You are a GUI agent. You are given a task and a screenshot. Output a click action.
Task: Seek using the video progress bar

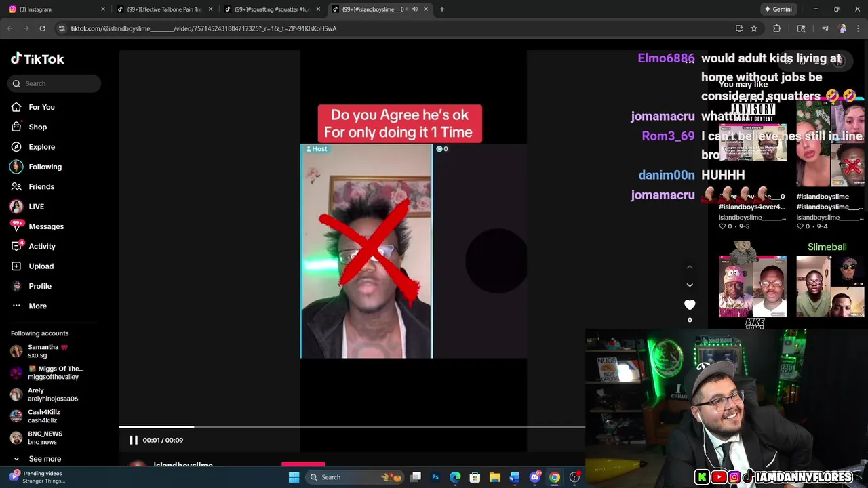coord(352,427)
